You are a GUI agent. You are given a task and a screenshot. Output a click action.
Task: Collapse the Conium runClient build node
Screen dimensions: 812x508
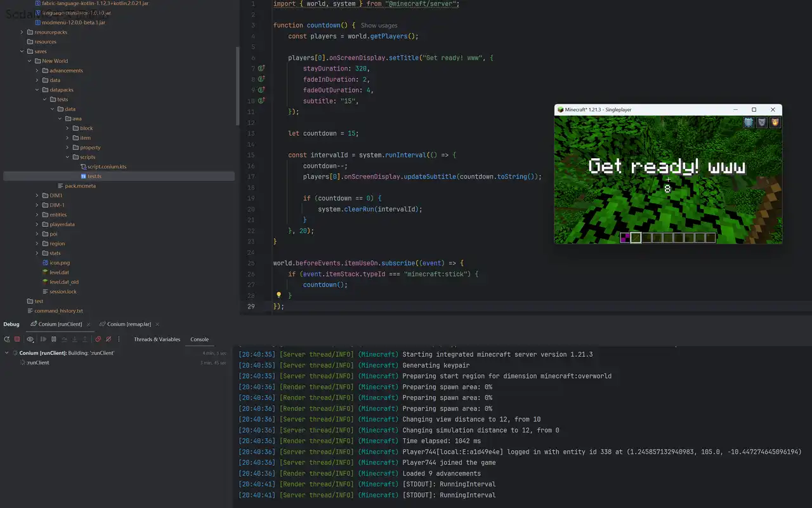(6, 353)
